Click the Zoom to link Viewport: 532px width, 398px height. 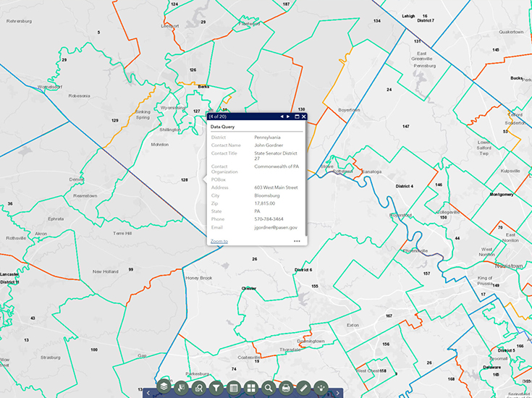tap(219, 241)
